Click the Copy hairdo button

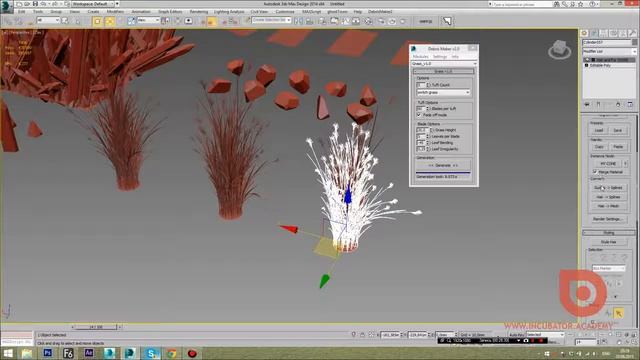[x=598, y=147]
